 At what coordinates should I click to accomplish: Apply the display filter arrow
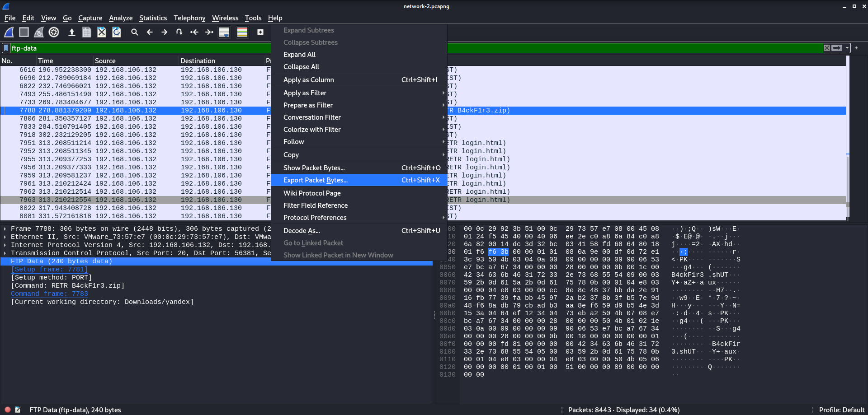837,48
